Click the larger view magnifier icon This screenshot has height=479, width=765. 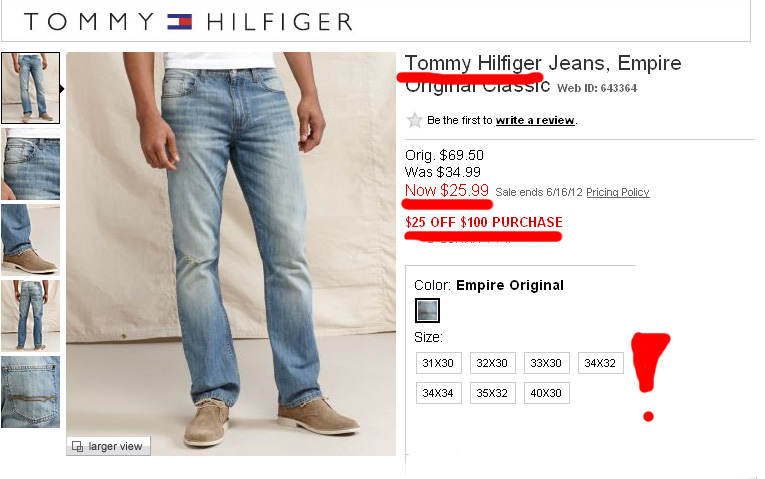(x=77, y=446)
